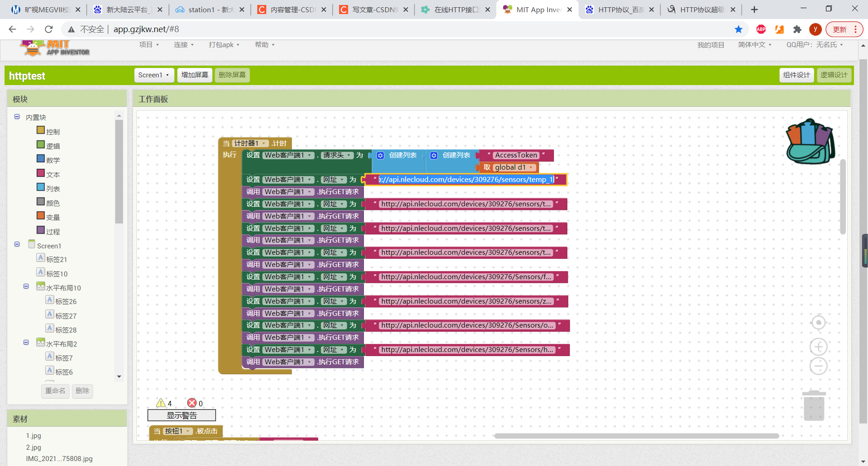This screenshot has height=466, width=868.
Task: Switch to 逻辑设计 view
Action: tap(834, 75)
